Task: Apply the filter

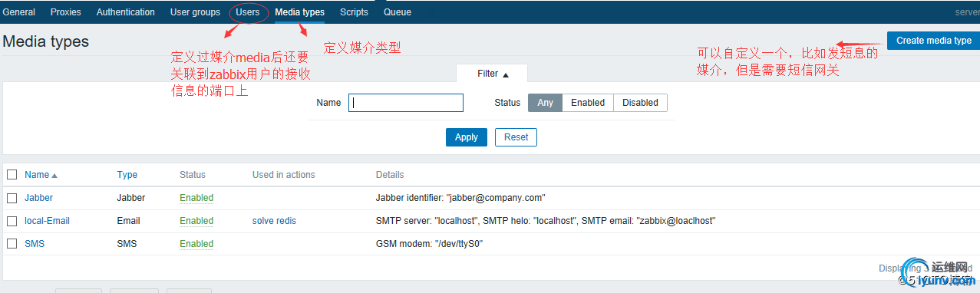Action: pos(467,137)
